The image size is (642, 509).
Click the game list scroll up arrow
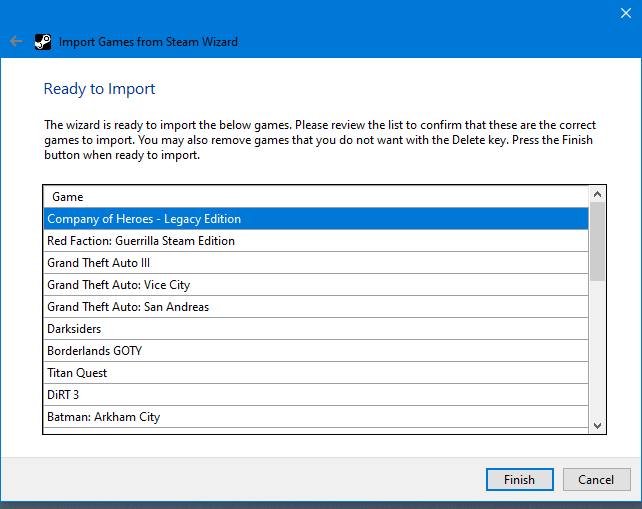click(597, 194)
